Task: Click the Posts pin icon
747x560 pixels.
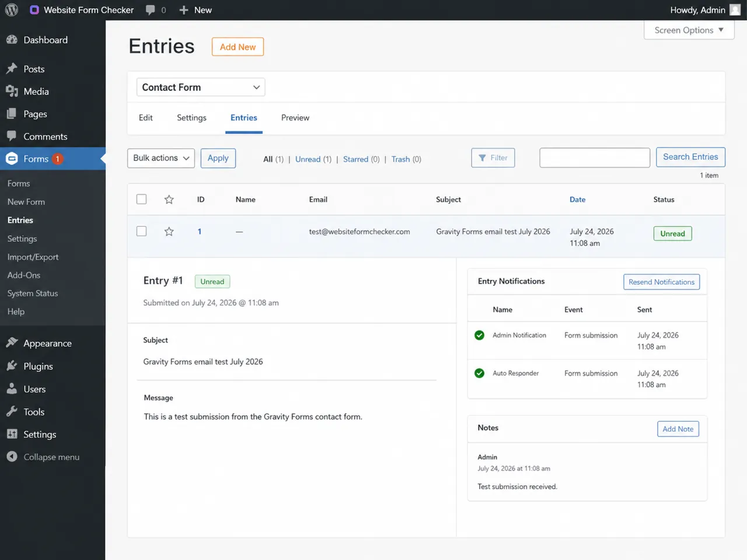Action: 12,69
